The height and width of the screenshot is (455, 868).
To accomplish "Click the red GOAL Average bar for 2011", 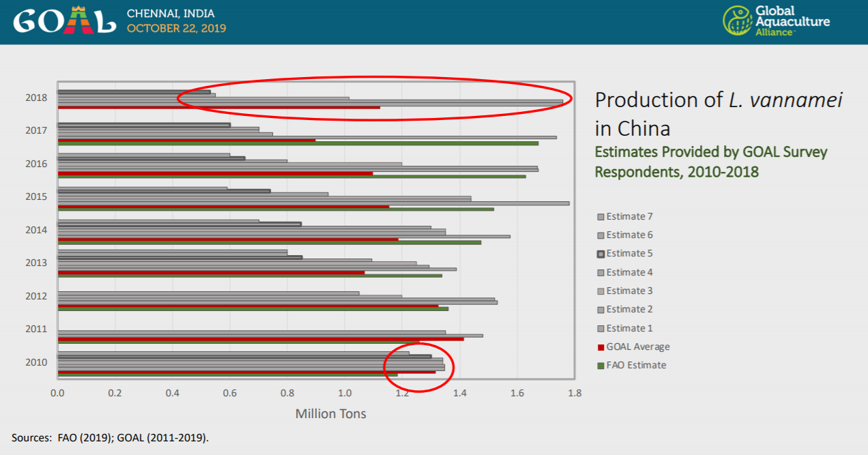I will click(260, 338).
